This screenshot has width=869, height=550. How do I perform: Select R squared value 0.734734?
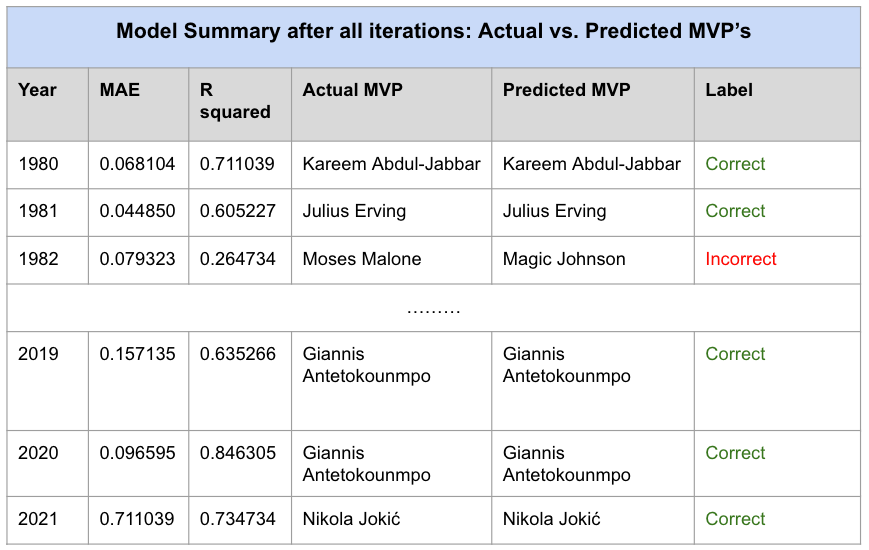237,519
